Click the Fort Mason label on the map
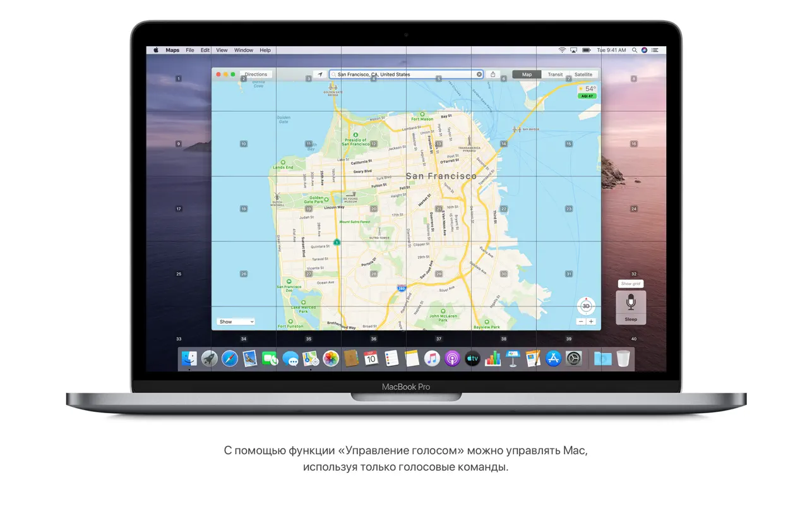Image resolution: width=812 pixels, height=508 pixels. (422, 119)
